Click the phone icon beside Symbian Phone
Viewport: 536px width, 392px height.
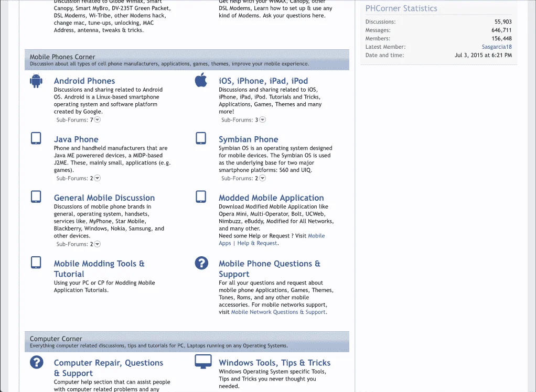click(201, 138)
